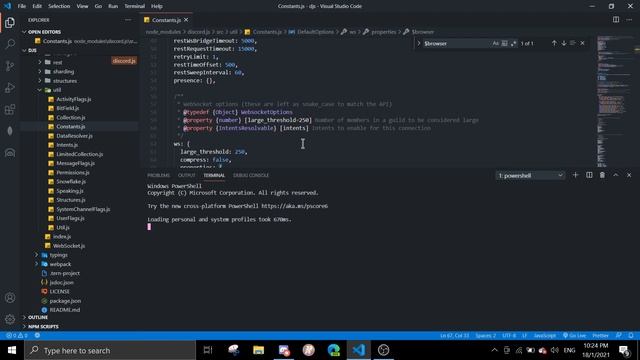Click Prettier in status bar
The height and width of the screenshot is (360, 640).
tap(600, 336)
